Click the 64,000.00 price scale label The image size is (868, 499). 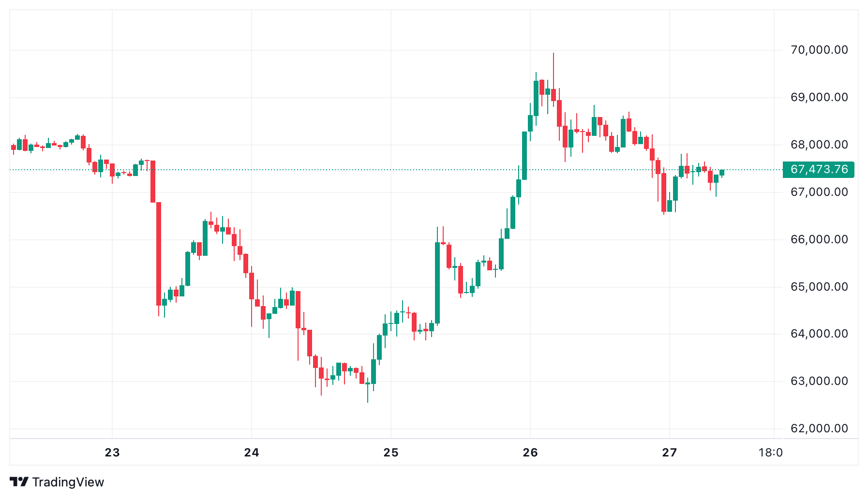[x=819, y=334]
